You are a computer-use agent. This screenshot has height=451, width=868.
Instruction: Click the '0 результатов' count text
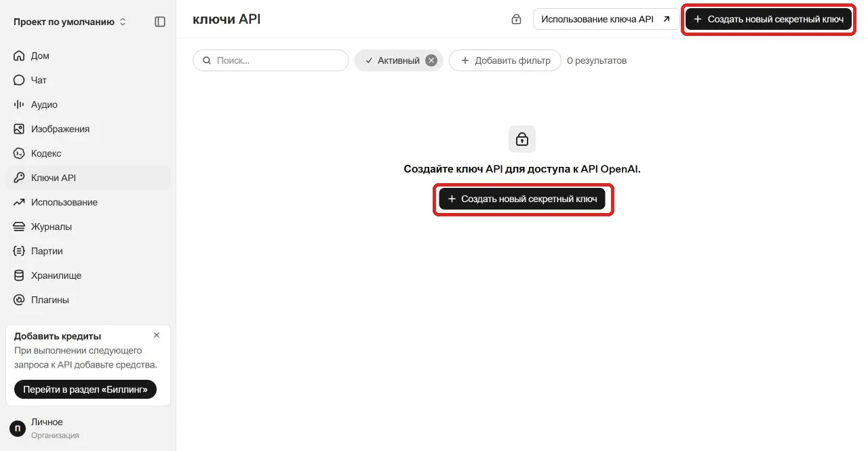coord(597,60)
